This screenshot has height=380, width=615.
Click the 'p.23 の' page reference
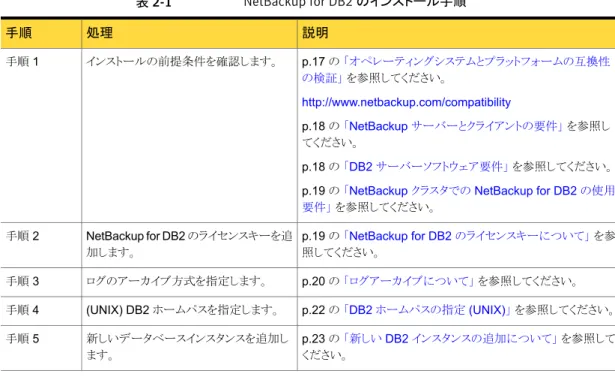[x=320, y=339]
